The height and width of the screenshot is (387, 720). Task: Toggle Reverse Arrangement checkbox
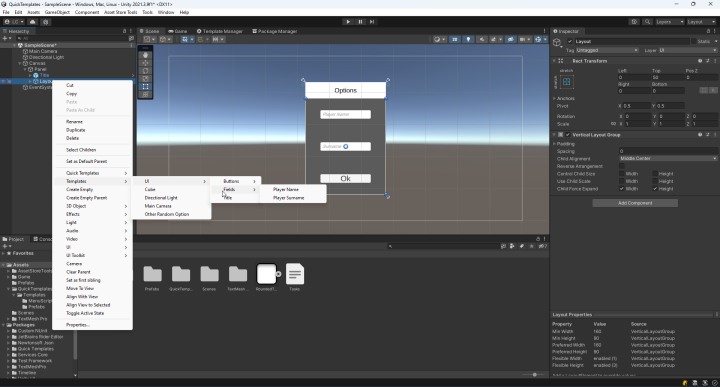622,166
